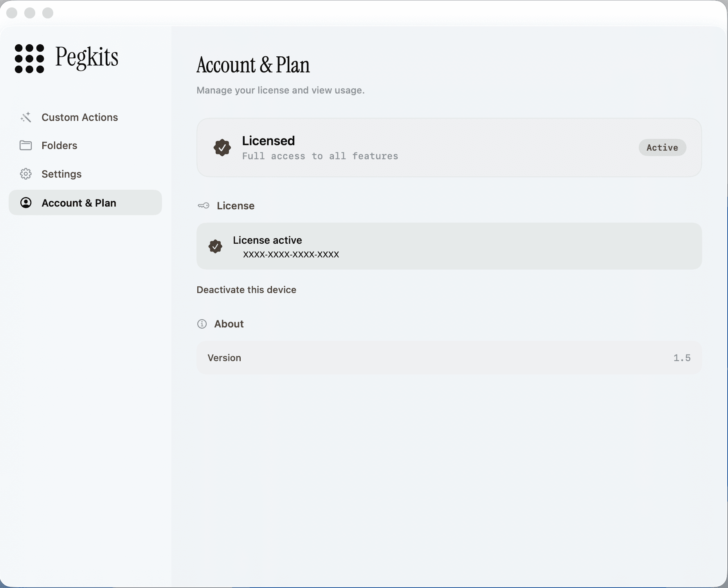Click the info icon beside About
The image size is (728, 588).
point(202,324)
